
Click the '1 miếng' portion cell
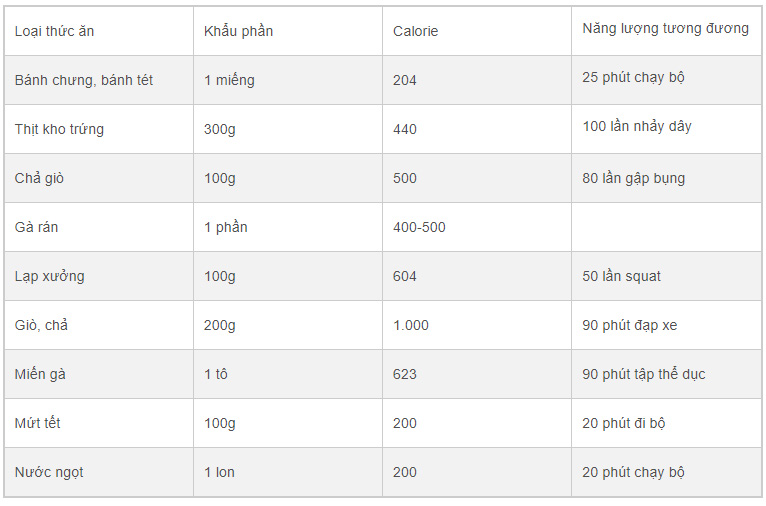pyautogui.click(x=229, y=80)
